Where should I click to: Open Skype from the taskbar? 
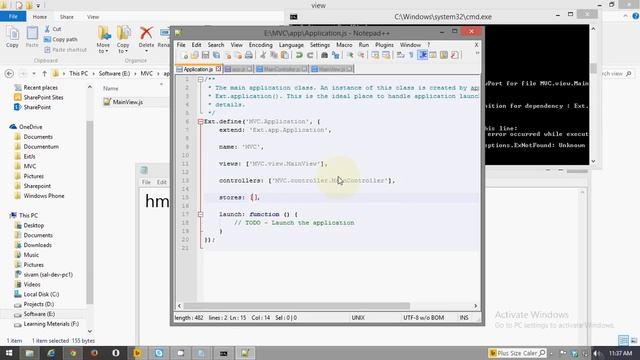(159, 353)
